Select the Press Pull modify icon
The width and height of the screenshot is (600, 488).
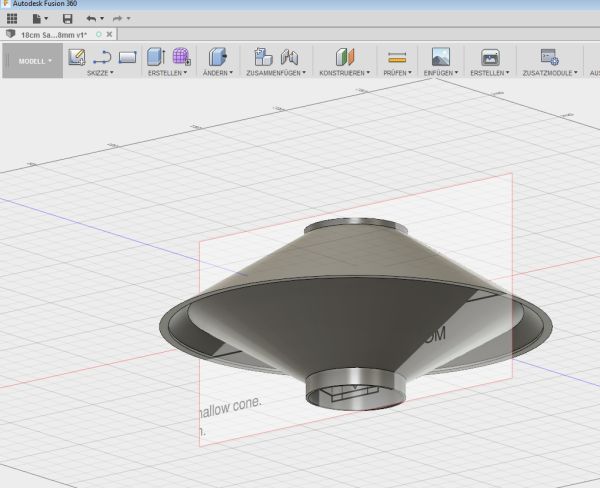218,57
